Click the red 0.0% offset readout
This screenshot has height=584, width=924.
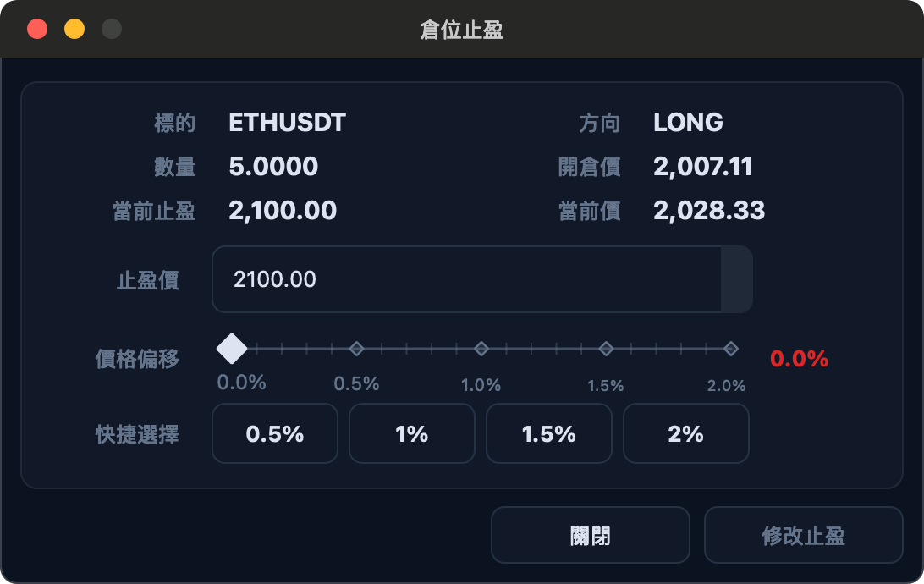click(799, 359)
